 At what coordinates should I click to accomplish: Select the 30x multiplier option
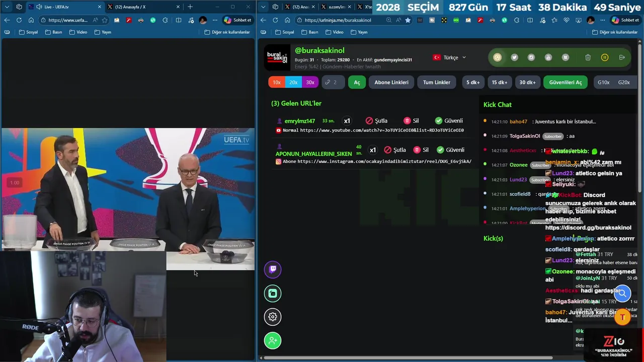click(x=310, y=82)
